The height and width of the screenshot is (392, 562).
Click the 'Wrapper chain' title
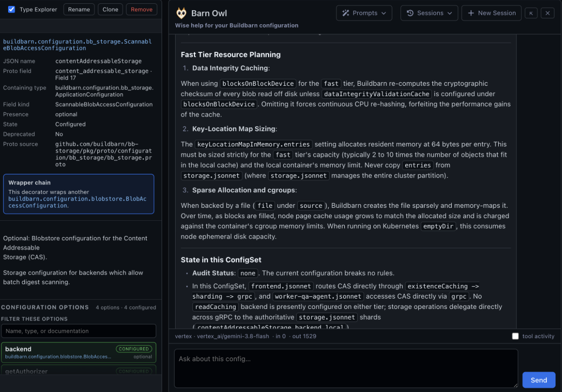coord(29,183)
